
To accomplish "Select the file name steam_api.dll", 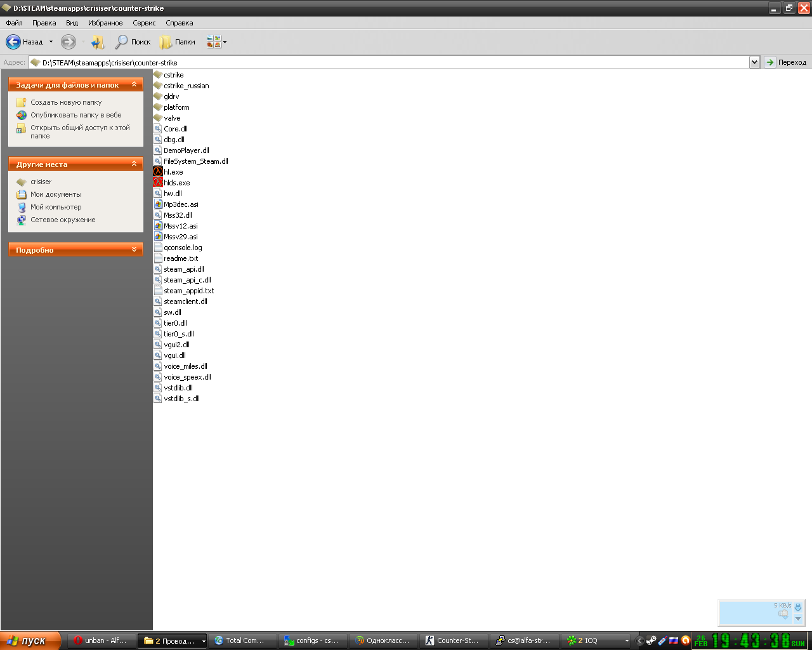I will [x=184, y=269].
